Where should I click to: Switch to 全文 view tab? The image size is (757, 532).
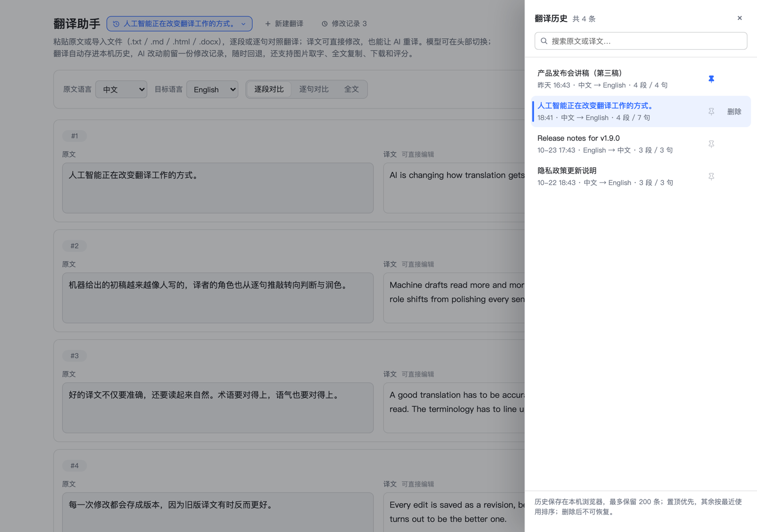351,89
